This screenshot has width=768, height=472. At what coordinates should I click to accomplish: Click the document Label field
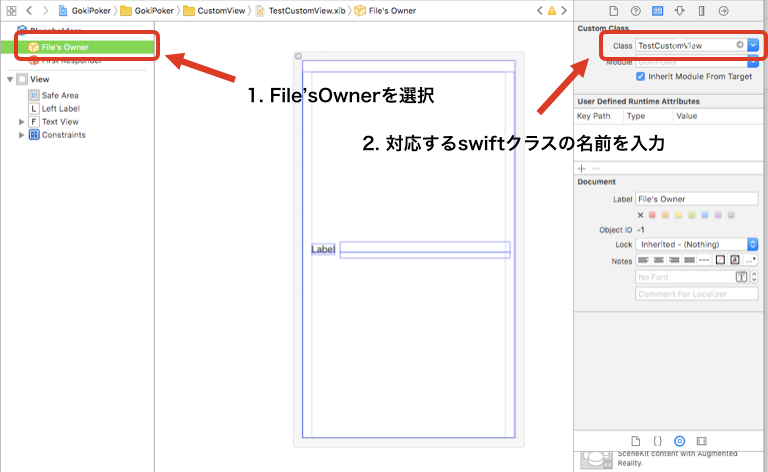click(696, 199)
